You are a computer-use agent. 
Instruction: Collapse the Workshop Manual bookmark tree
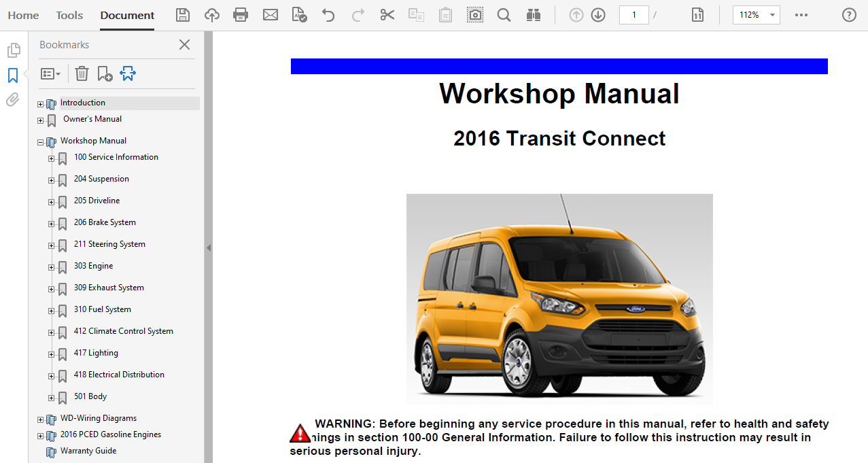click(x=41, y=143)
